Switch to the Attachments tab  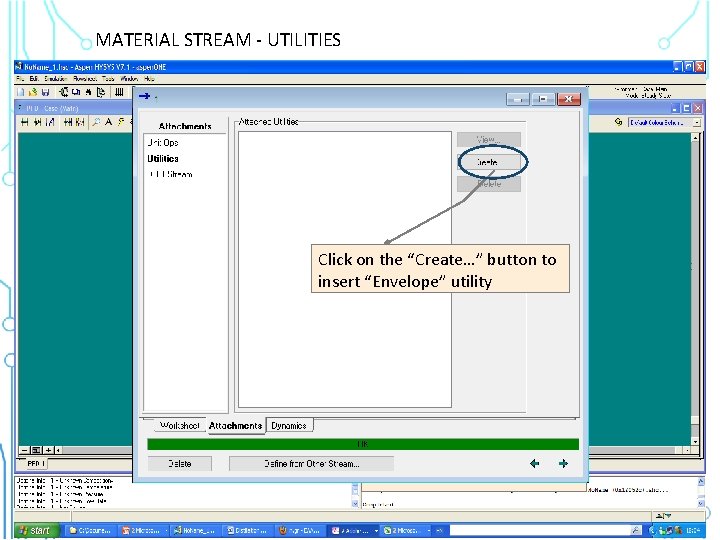click(x=235, y=426)
